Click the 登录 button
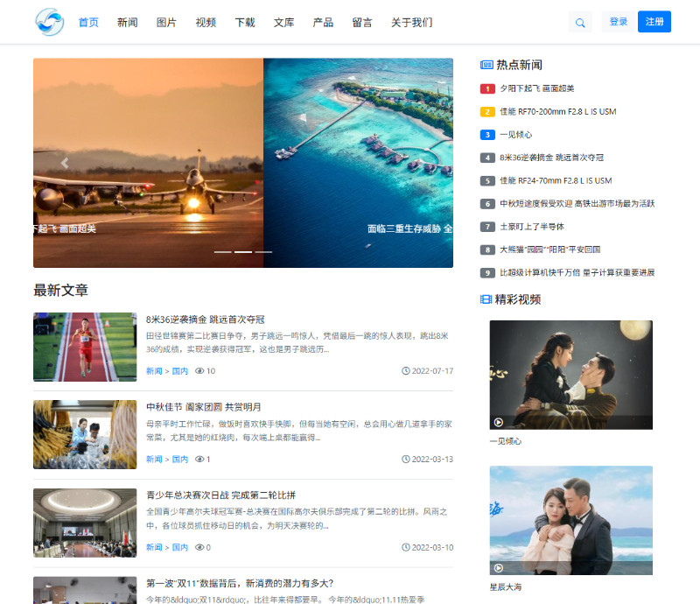Screen dimensions: 700x604 coord(619,22)
